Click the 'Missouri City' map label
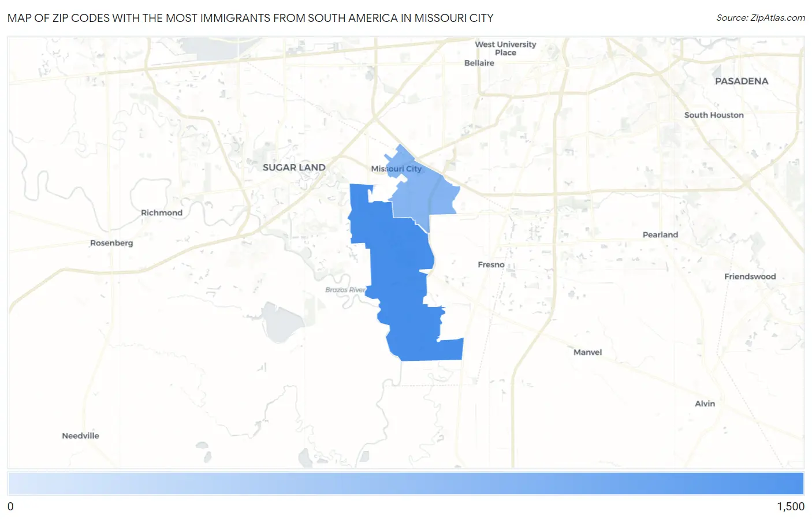Viewport: 812px width, 519px height. tap(396, 169)
